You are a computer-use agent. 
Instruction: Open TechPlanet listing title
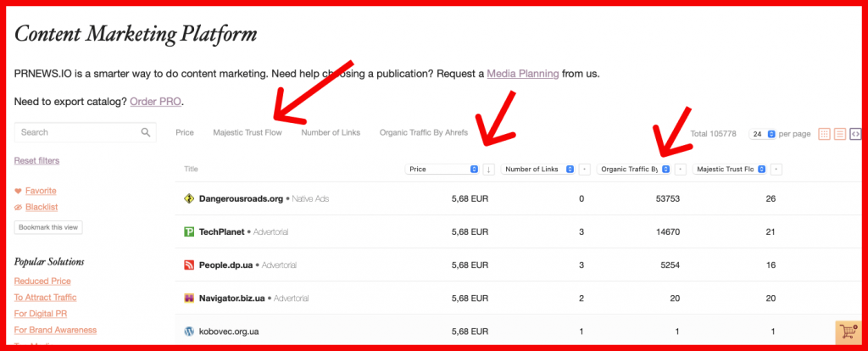(x=221, y=232)
